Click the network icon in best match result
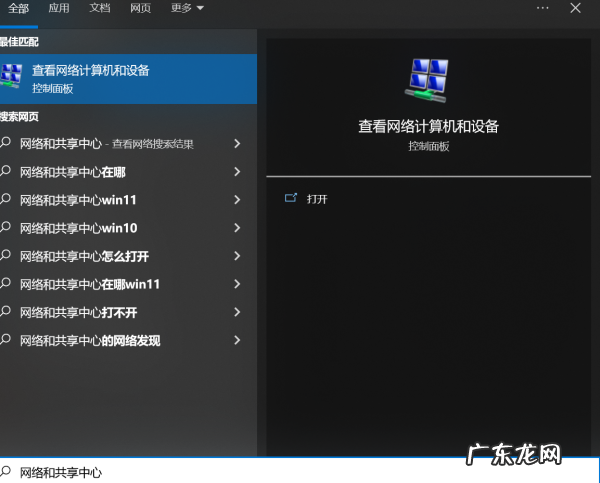 point(12,77)
